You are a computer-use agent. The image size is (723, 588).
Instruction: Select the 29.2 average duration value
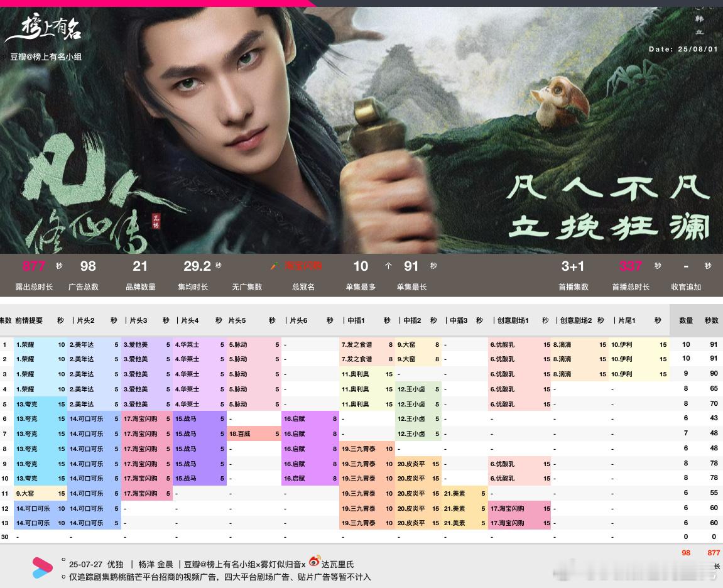(x=197, y=266)
